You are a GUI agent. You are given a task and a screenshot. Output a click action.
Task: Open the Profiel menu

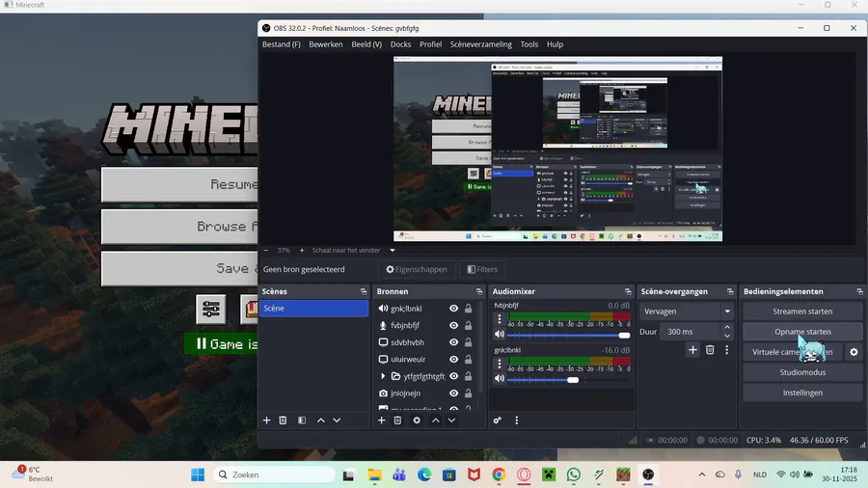pos(430,44)
